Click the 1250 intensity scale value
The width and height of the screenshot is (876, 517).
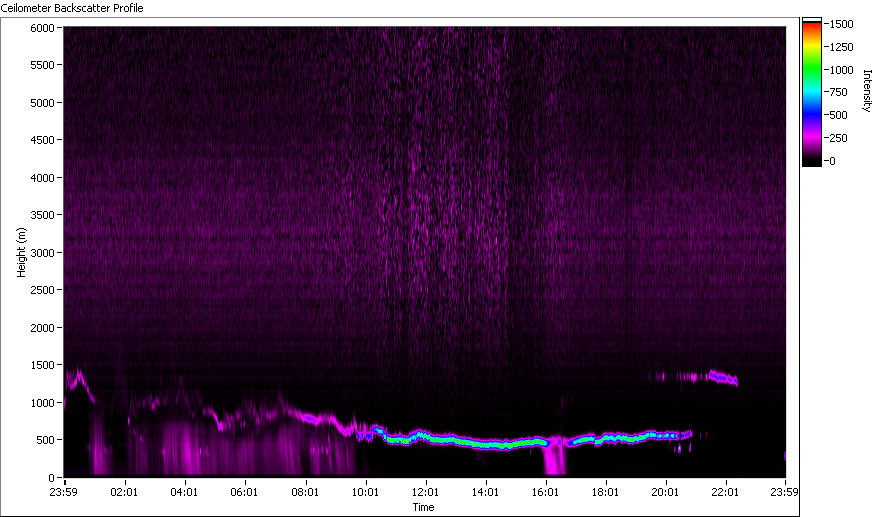(x=842, y=47)
